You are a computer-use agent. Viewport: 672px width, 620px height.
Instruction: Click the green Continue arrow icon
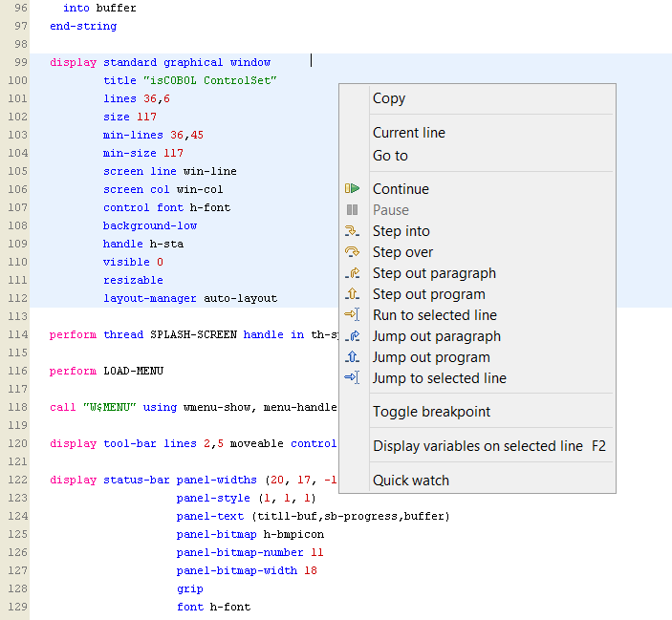tap(352, 189)
